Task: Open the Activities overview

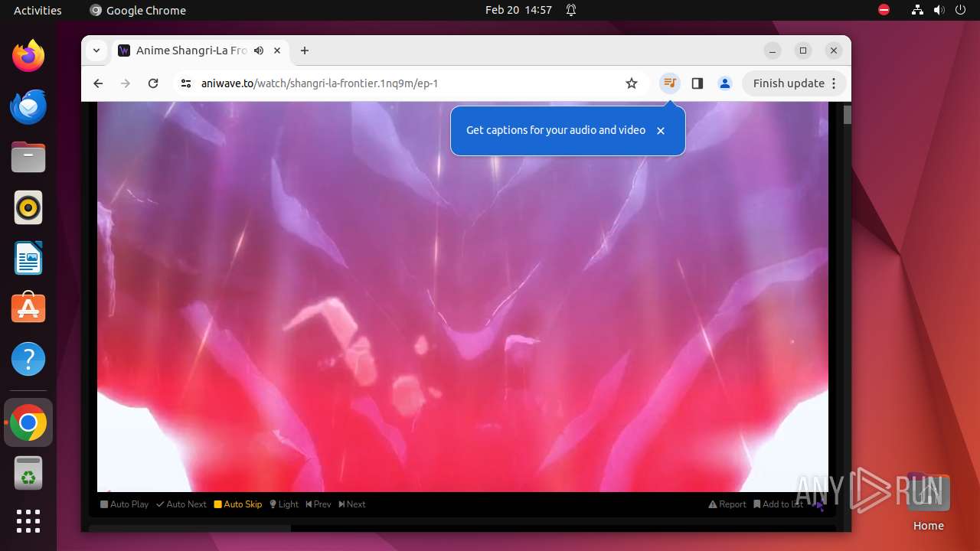Action: click(x=38, y=10)
